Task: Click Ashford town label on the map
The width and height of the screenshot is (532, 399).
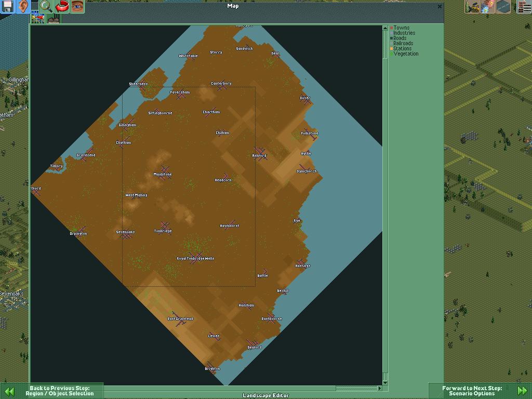Action: click(x=259, y=156)
